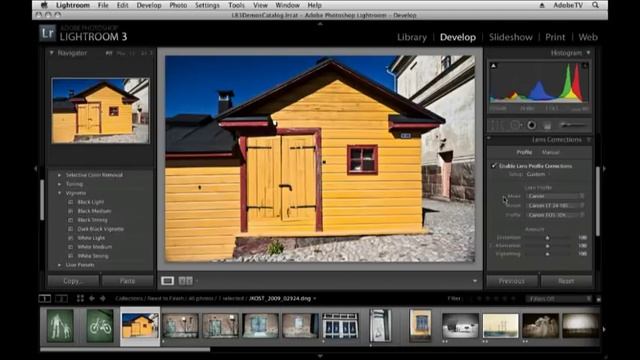
Task: Switch to the Web module
Action: 588,37
